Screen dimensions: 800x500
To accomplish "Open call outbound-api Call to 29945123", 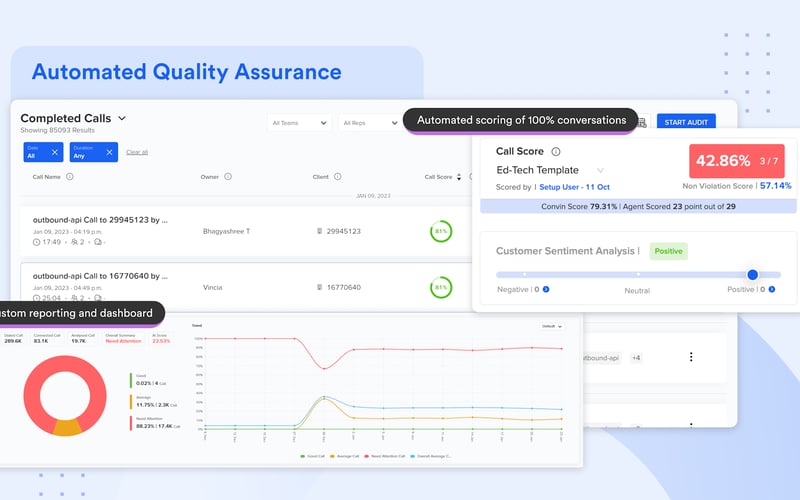I will point(100,220).
